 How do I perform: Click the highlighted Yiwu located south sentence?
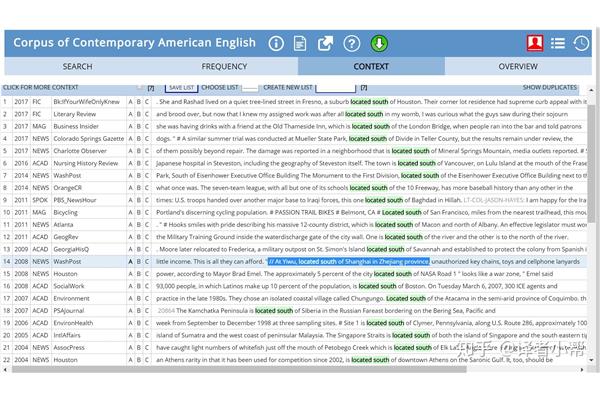coord(349,261)
